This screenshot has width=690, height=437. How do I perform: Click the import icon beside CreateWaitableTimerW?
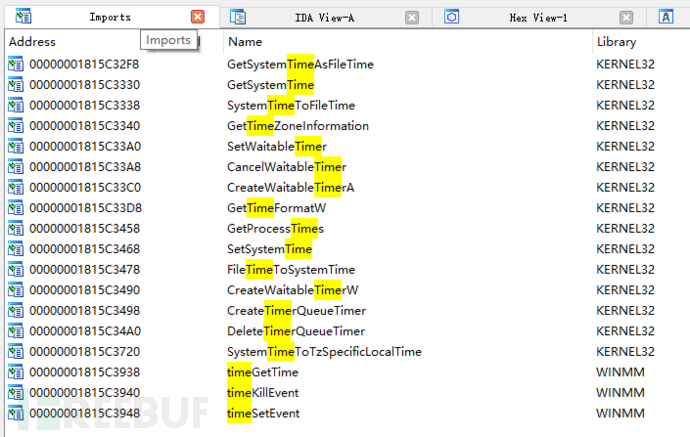click(x=15, y=290)
